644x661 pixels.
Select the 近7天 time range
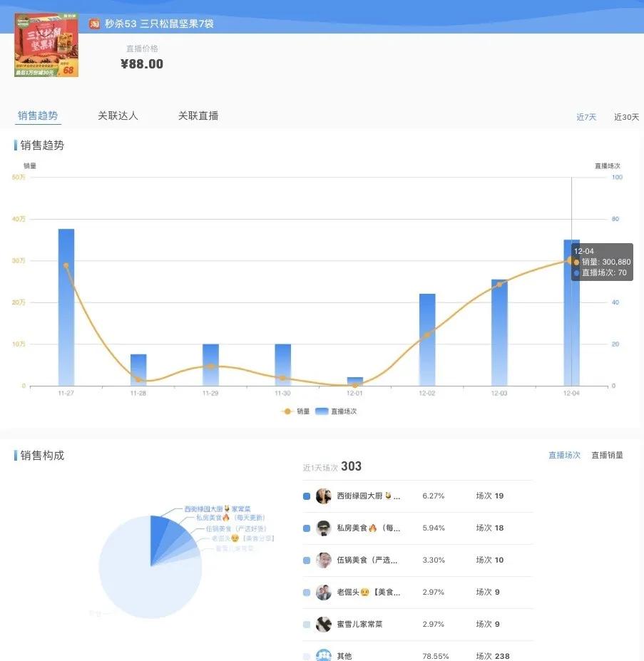pyautogui.click(x=586, y=116)
